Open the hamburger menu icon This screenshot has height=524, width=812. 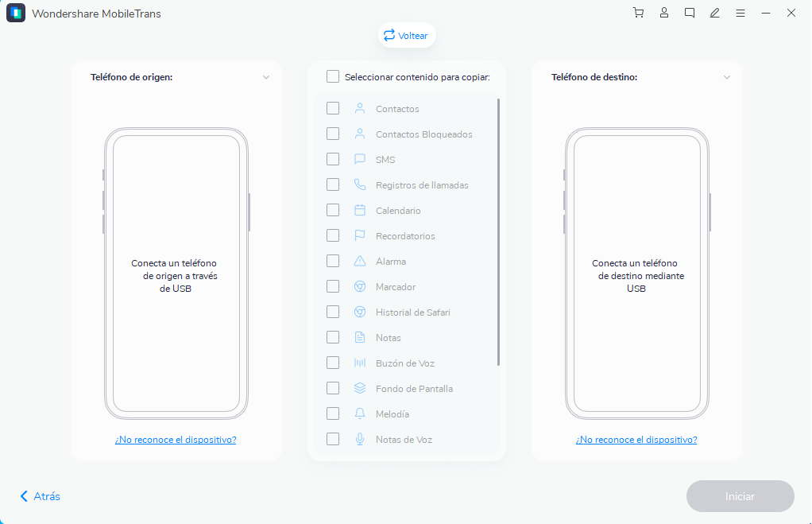pos(740,13)
